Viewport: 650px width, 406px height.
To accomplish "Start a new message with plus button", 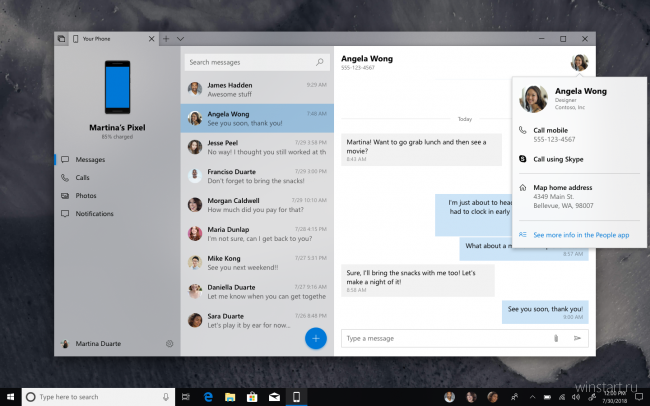I will coord(316,338).
